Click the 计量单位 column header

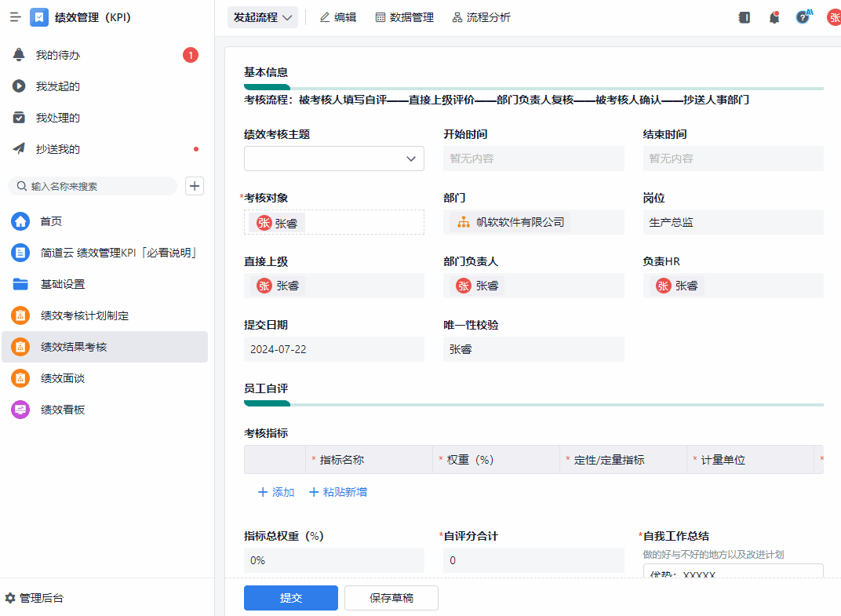coord(750,460)
